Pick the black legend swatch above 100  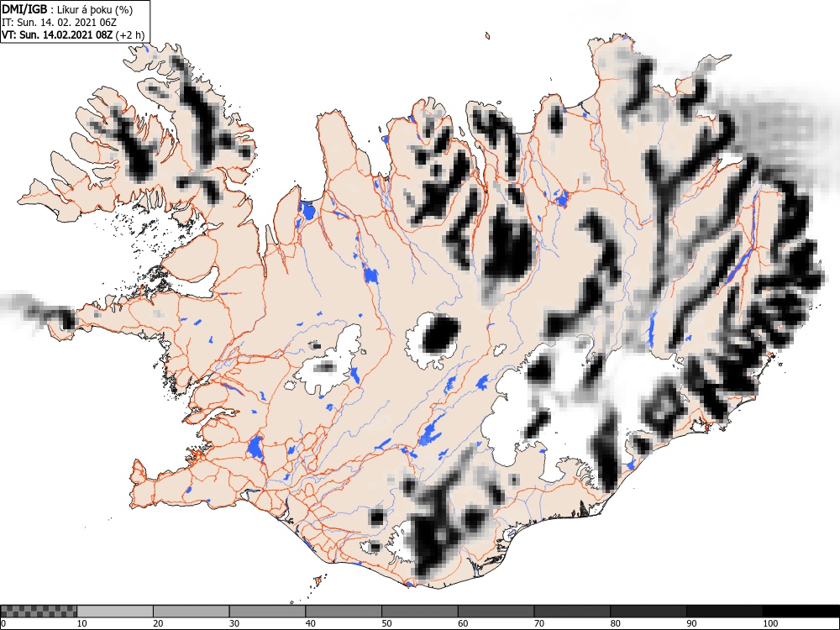[801, 612]
